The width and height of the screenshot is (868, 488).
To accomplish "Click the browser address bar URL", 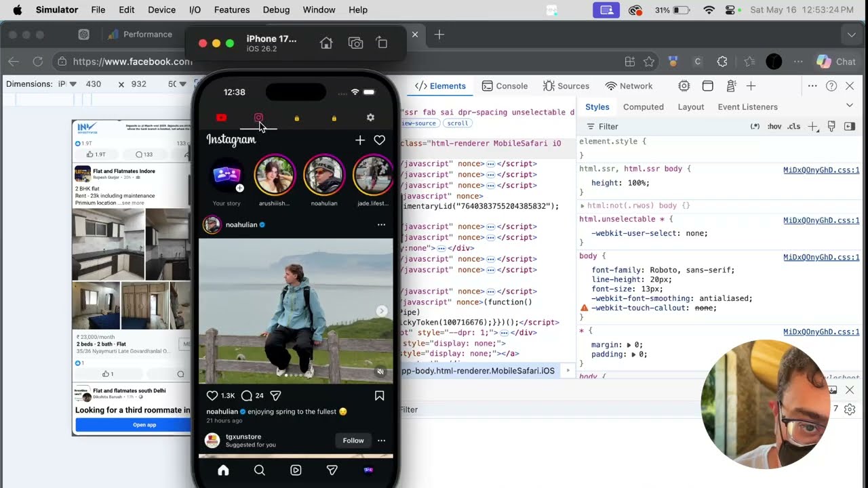I will coord(132,62).
